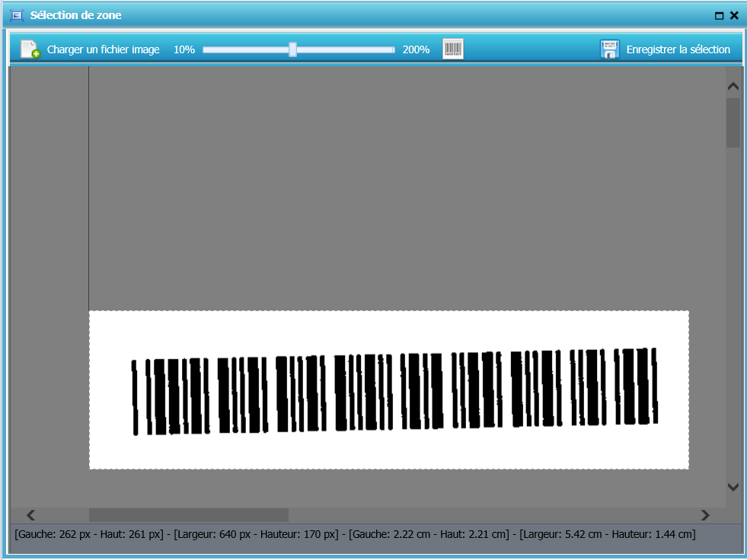747x560 pixels.
Task: Click the 200% maximum zoom label
Action: [416, 49]
